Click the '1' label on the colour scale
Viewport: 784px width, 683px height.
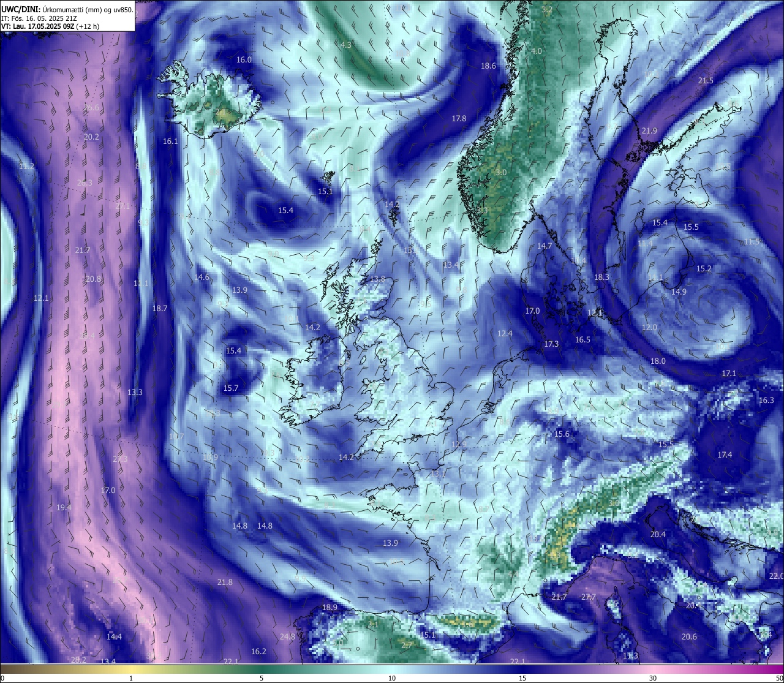pyautogui.click(x=131, y=678)
